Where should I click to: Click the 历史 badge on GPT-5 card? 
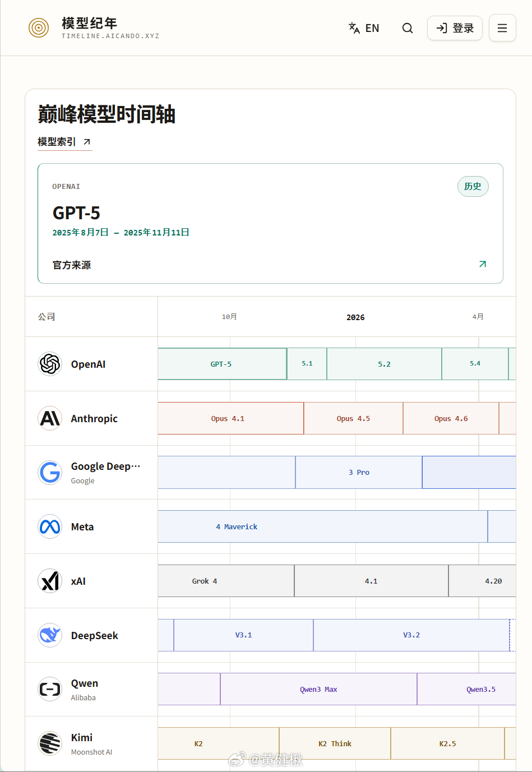click(x=473, y=186)
